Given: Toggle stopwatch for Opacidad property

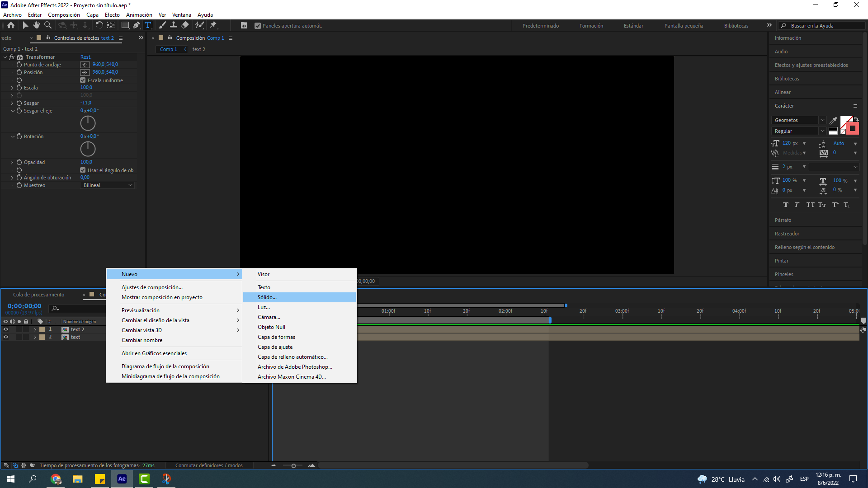Looking at the screenshot, I should point(19,162).
